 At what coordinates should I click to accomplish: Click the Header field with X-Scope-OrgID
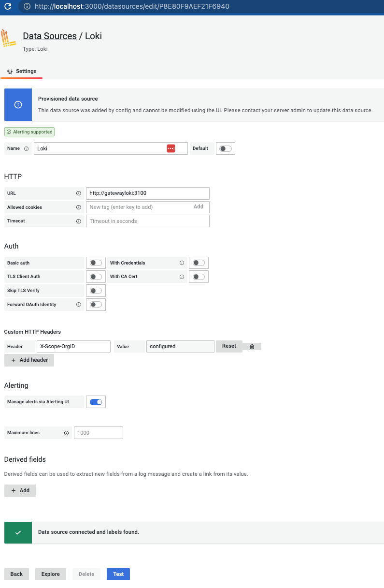[x=73, y=346]
